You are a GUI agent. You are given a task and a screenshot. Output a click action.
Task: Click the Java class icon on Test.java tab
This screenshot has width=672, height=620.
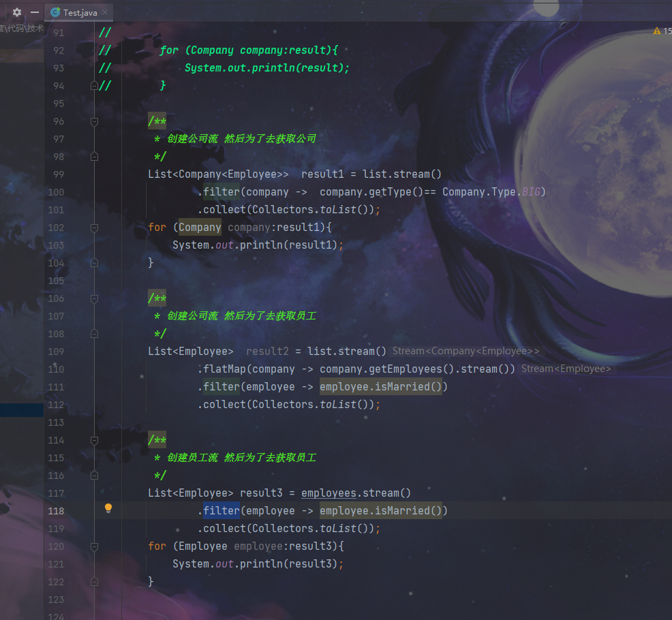click(55, 12)
